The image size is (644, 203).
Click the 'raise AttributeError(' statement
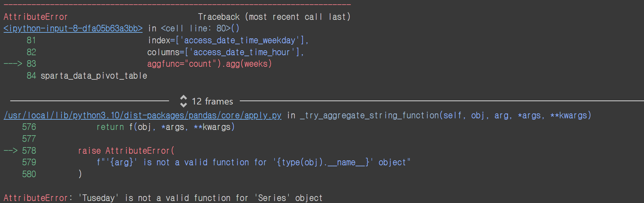click(x=126, y=151)
